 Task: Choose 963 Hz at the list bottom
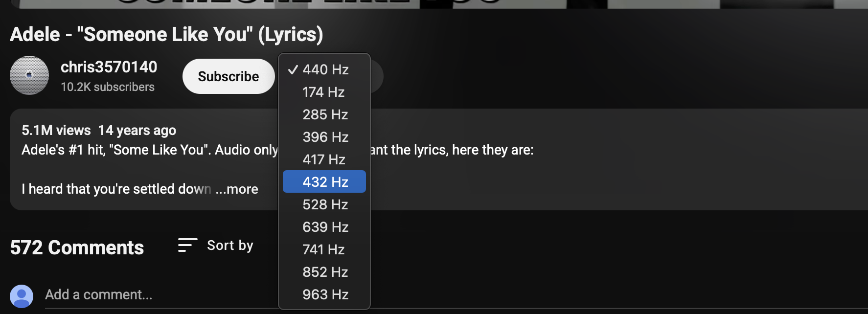(325, 294)
